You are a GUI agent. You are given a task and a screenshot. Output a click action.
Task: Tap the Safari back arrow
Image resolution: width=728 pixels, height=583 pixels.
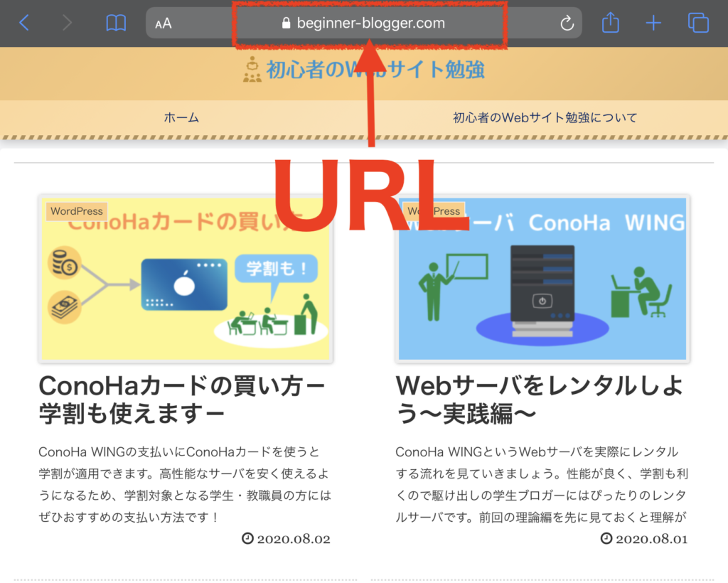coord(24,23)
